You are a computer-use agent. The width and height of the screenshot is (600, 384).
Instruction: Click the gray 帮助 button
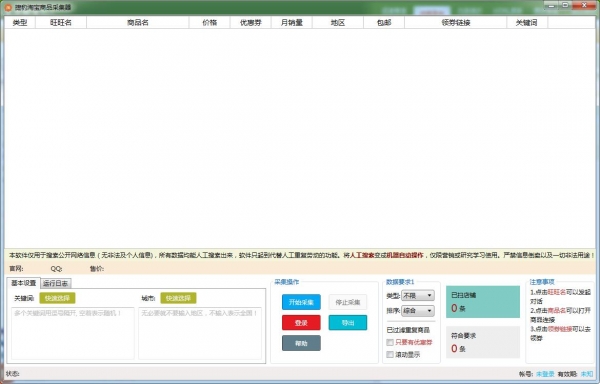[301, 343]
